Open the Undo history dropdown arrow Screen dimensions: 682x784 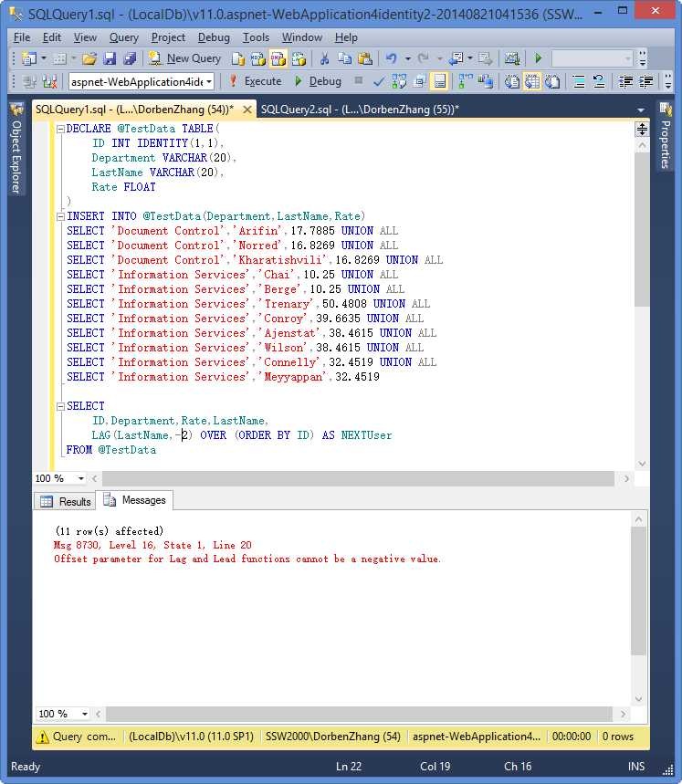[407, 58]
